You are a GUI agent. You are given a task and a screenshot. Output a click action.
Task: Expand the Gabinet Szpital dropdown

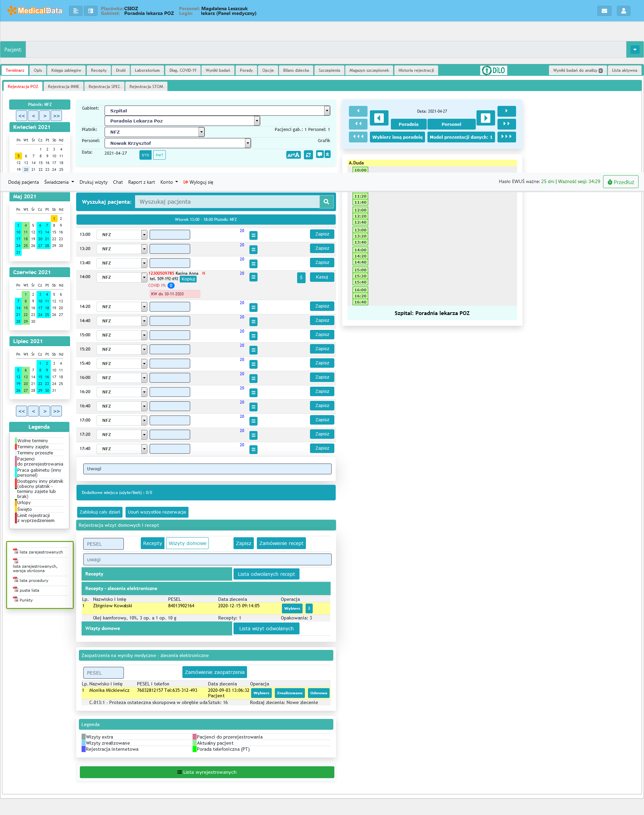[x=327, y=110]
